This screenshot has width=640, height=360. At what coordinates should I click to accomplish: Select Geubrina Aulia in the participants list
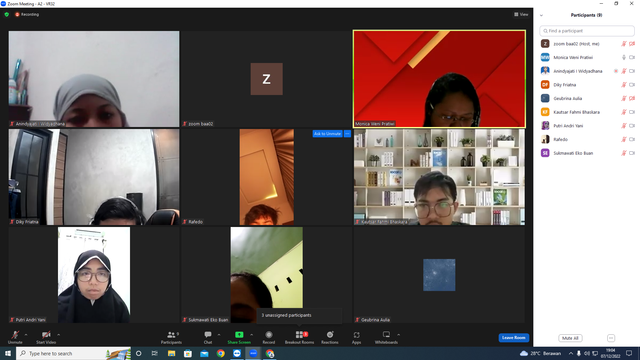587,98
